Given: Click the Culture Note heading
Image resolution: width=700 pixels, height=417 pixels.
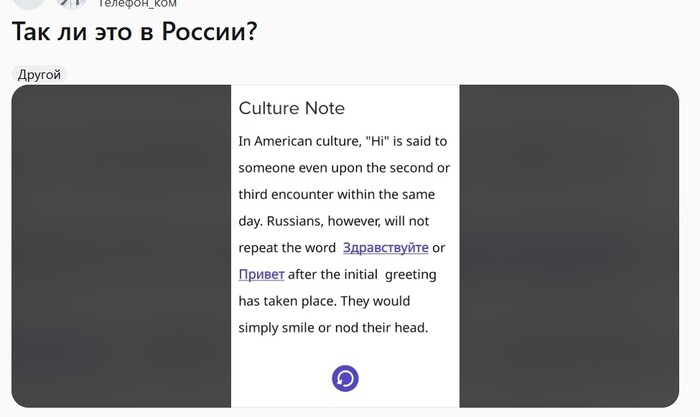Looking at the screenshot, I should (292, 108).
